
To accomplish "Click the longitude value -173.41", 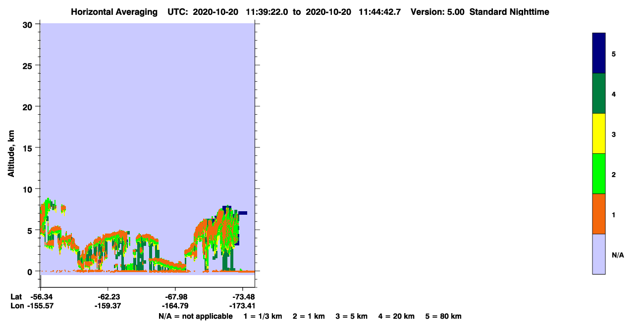I will coord(242,306).
